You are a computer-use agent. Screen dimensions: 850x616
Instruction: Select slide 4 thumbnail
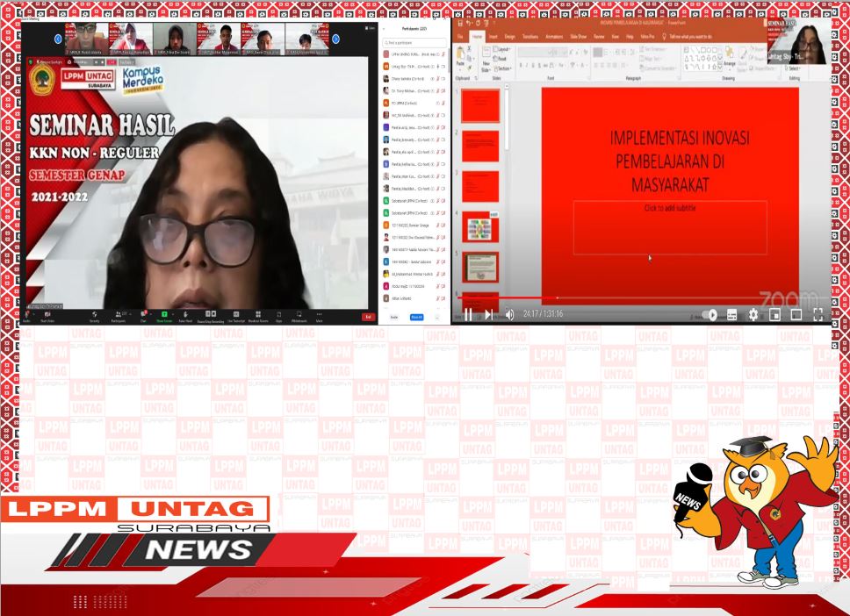point(480,227)
